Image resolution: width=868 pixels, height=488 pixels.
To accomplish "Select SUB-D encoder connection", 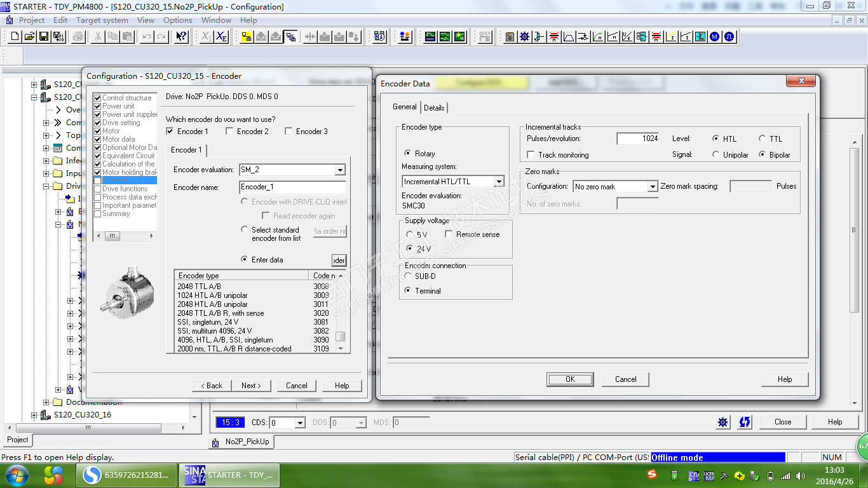I will (408, 276).
